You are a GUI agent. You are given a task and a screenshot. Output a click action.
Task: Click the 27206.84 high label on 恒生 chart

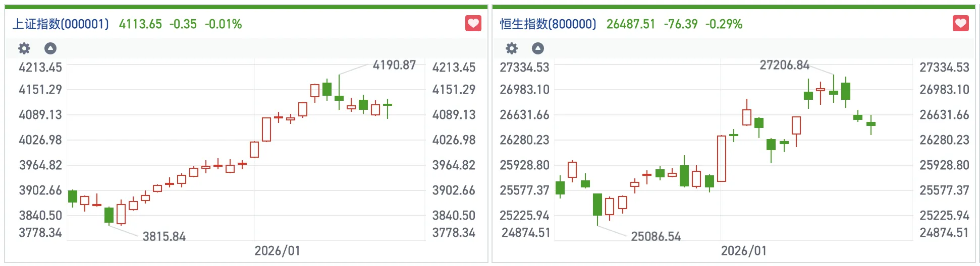point(784,65)
